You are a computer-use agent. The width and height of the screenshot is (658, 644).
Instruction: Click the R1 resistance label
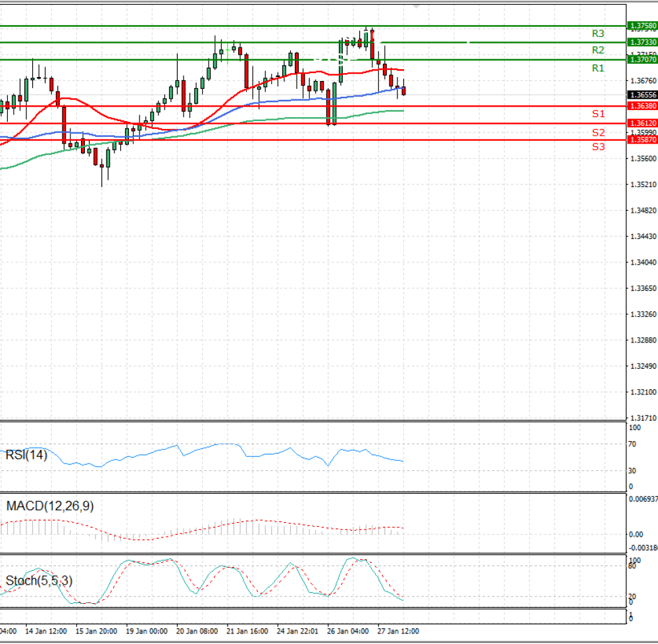[598, 68]
